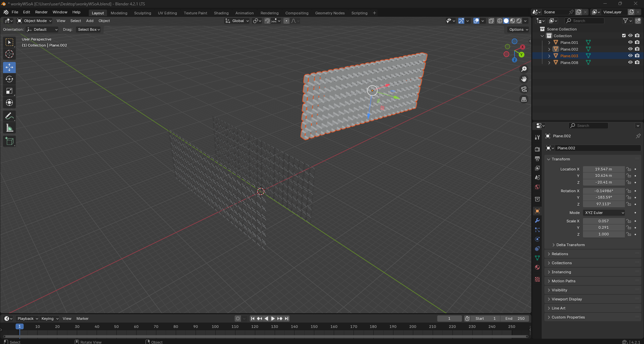Choose the Measure tool
Image resolution: width=644 pixels, height=344 pixels.
(x=9, y=128)
